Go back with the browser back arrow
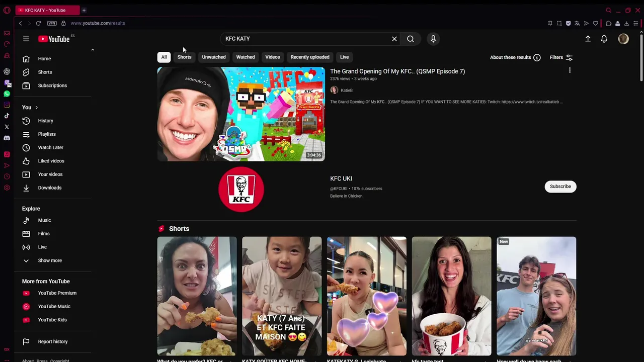644x362 pixels. pyautogui.click(x=20, y=23)
